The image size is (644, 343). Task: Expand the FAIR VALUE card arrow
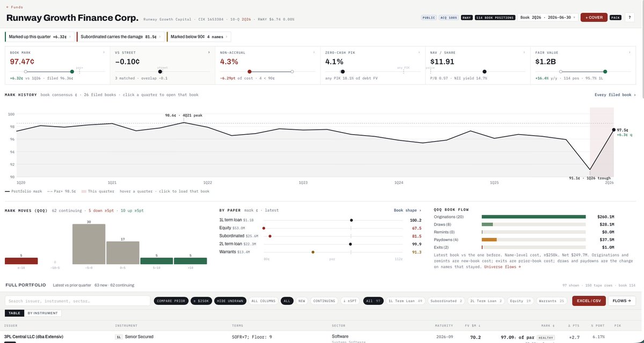(x=630, y=53)
